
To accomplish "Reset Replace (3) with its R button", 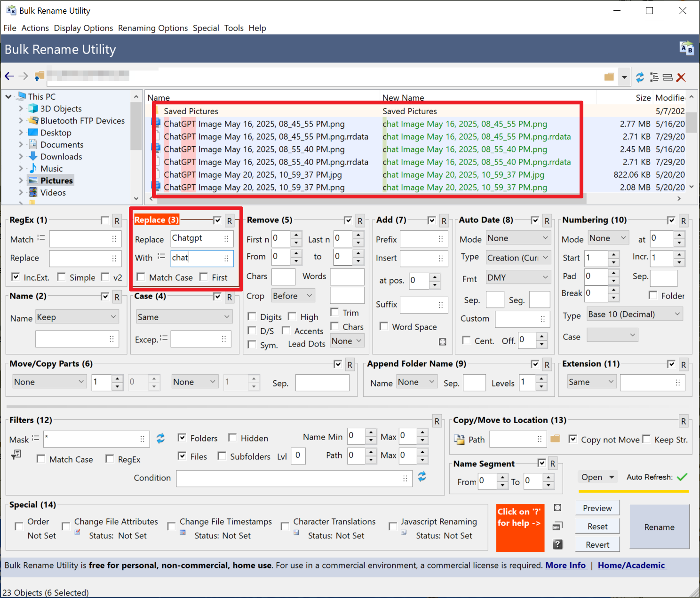I will [x=230, y=221].
